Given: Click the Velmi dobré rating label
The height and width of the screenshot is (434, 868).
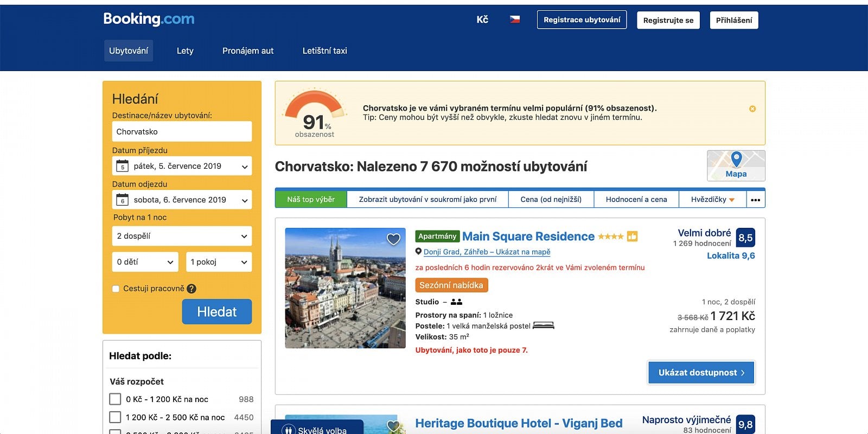Looking at the screenshot, I should tap(704, 233).
